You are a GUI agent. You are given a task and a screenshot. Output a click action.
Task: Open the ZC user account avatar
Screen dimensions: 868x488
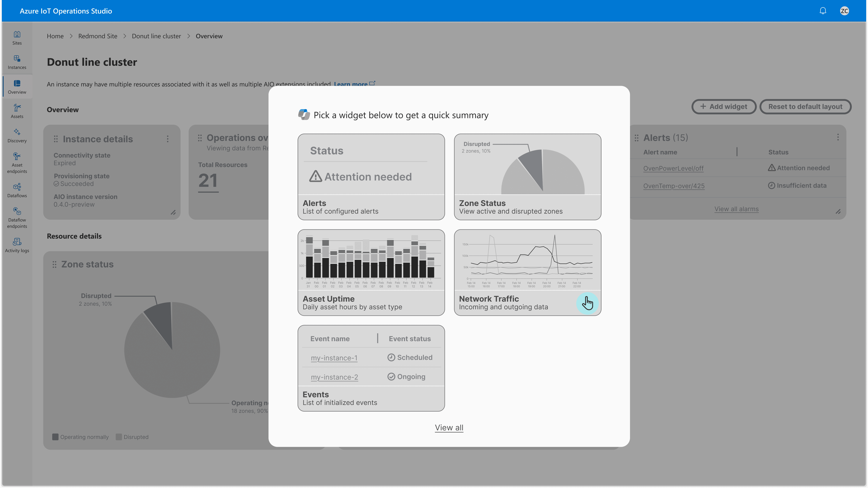(844, 11)
